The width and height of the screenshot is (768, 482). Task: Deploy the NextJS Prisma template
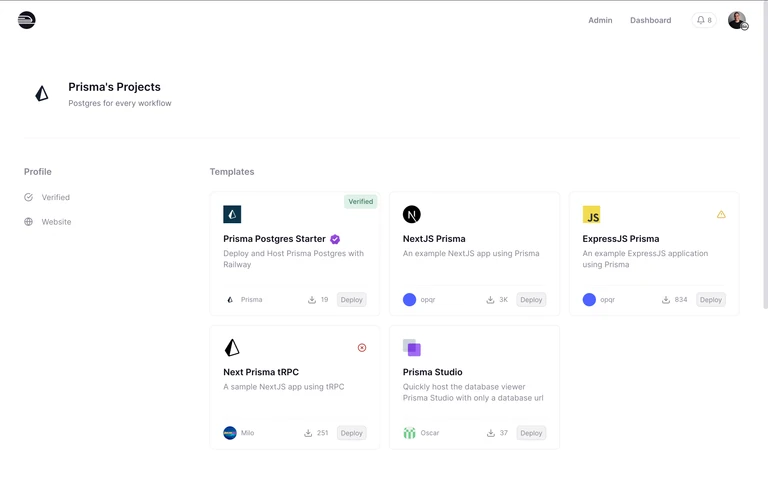click(531, 299)
